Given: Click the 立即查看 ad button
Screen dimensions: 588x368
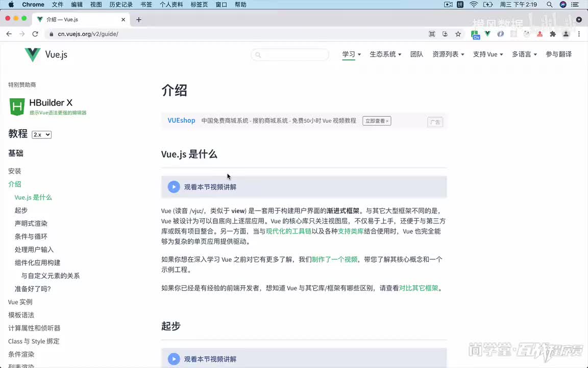Looking at the screenshot, I should (377, 121).
